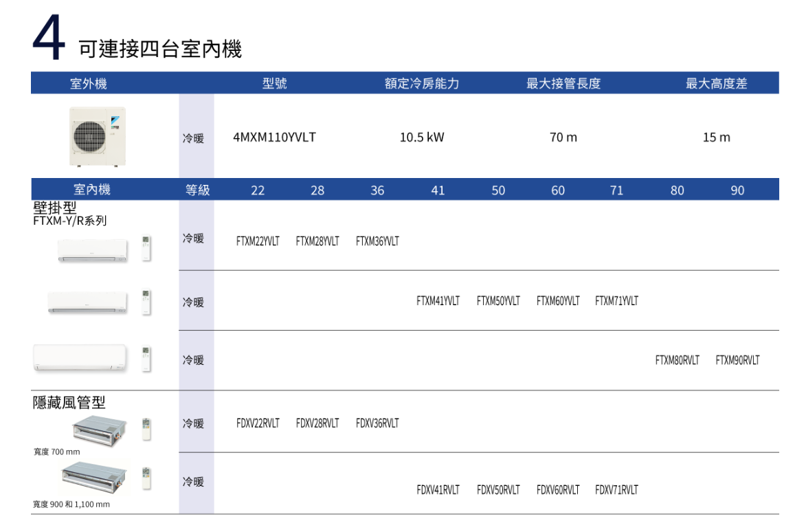The width and height of the screenshot is (795, 532).
Task: Click the 額定冷房能力 column header
Action: (422, 83)
